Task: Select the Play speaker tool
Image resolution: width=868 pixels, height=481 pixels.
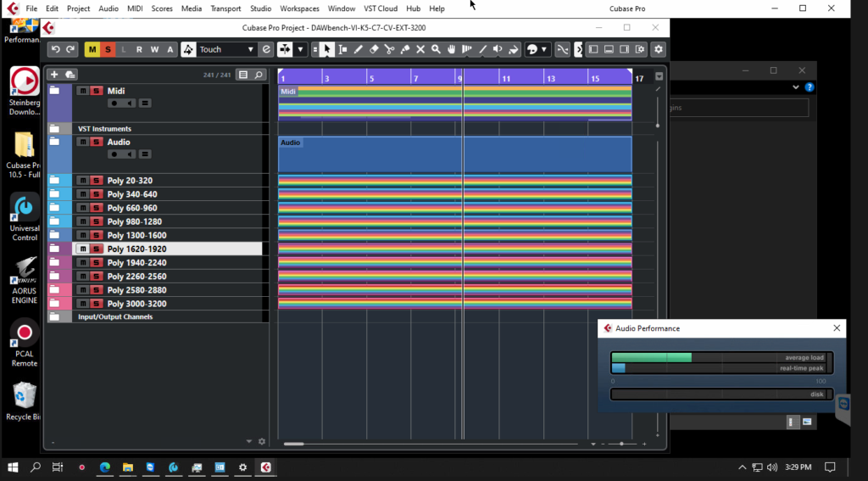Action: pyautogui.click(x=498, y=49)
